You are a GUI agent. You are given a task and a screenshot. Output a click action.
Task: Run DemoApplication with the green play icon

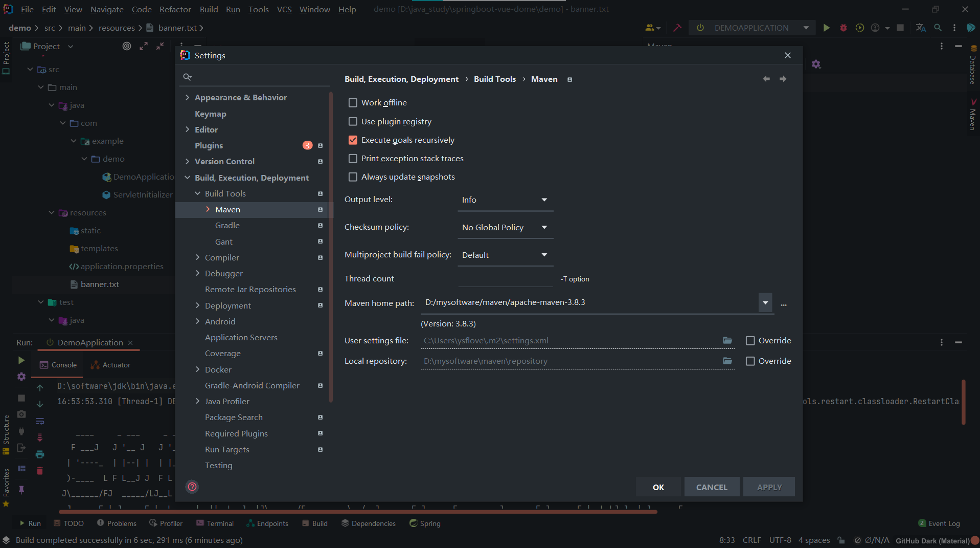coord(826,28)
